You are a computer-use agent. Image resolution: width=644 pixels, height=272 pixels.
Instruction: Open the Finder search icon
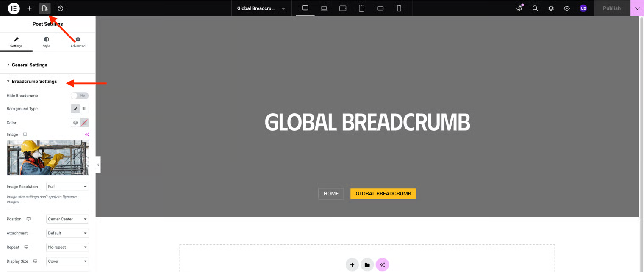click(x=535, y=8)
